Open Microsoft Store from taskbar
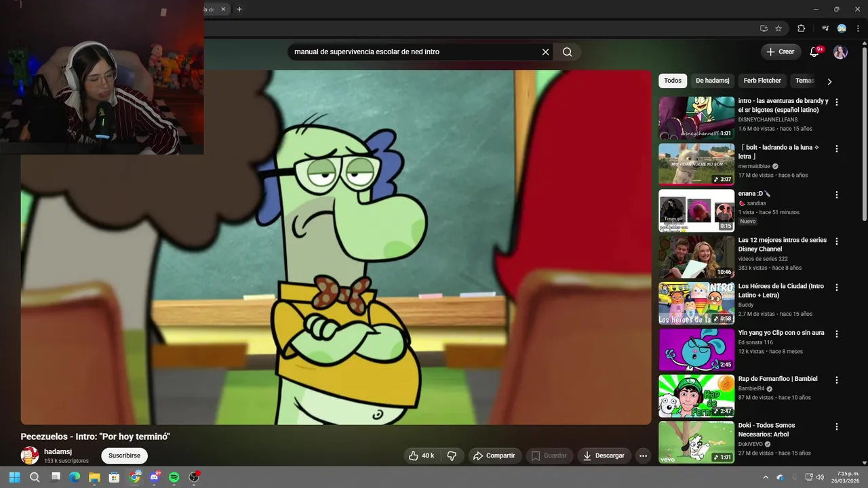 [114, 477]
